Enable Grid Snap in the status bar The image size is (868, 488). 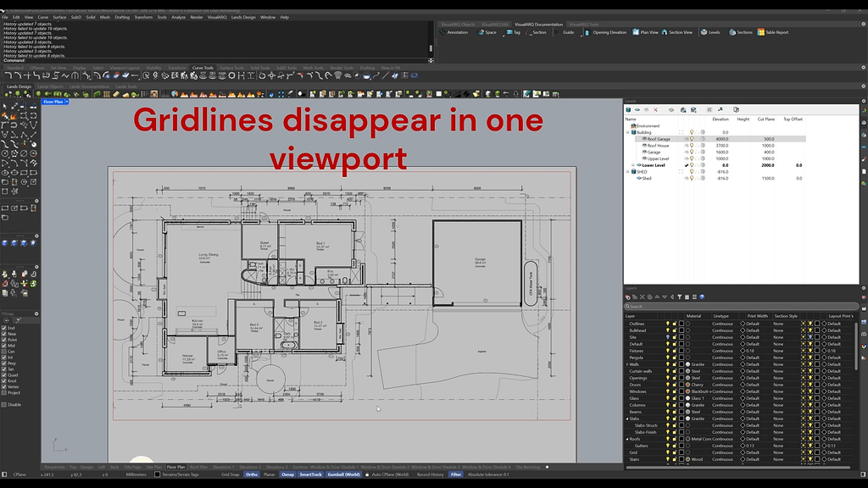coord(229,475)
